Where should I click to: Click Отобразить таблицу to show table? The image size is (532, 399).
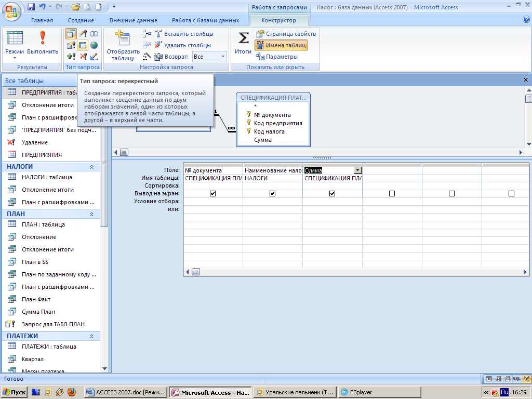(x=123, y=46)
